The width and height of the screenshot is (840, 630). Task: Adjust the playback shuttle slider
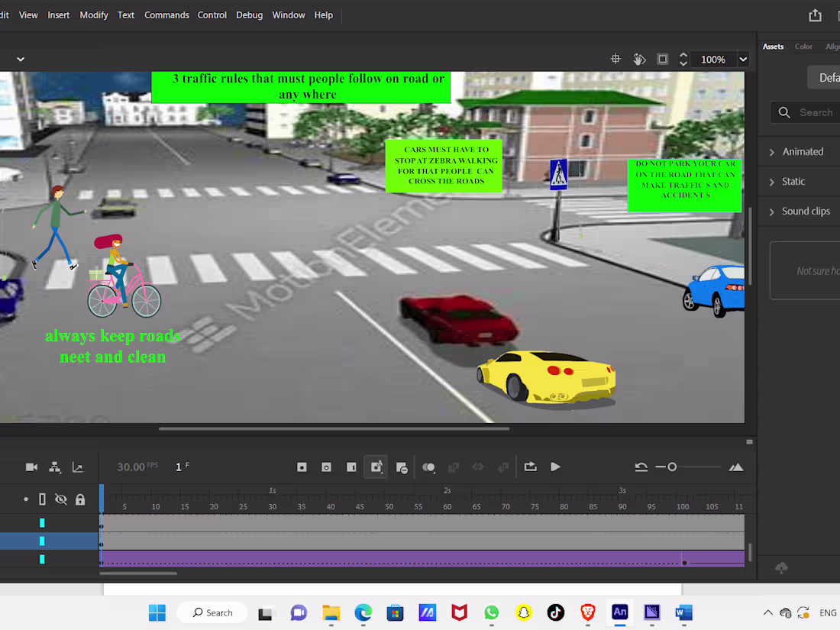click(672, 467)
